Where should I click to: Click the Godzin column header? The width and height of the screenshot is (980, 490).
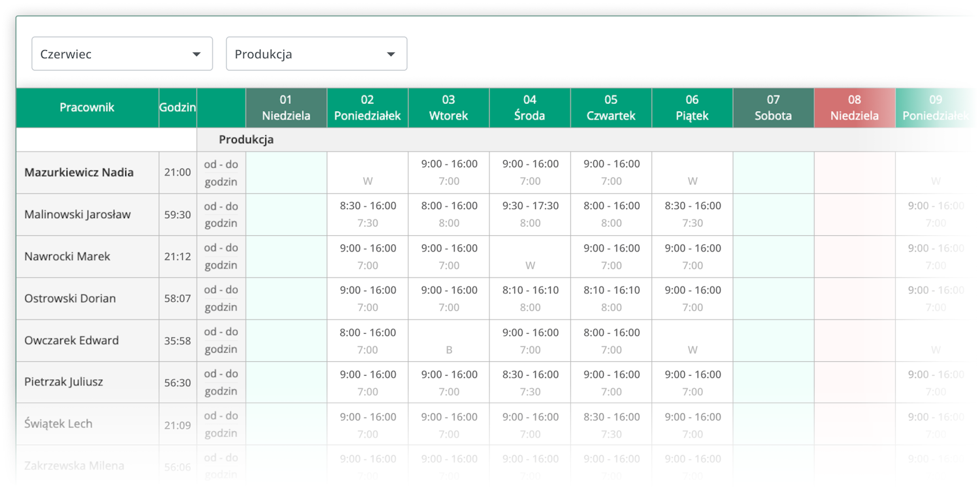(178, 108)
